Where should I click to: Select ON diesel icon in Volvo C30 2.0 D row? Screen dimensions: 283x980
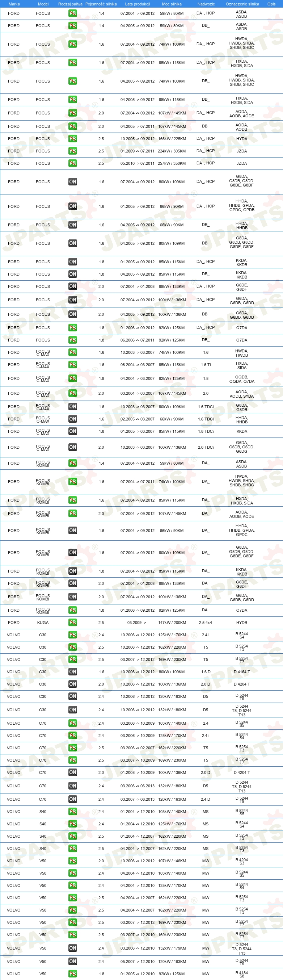coord(73,684)
